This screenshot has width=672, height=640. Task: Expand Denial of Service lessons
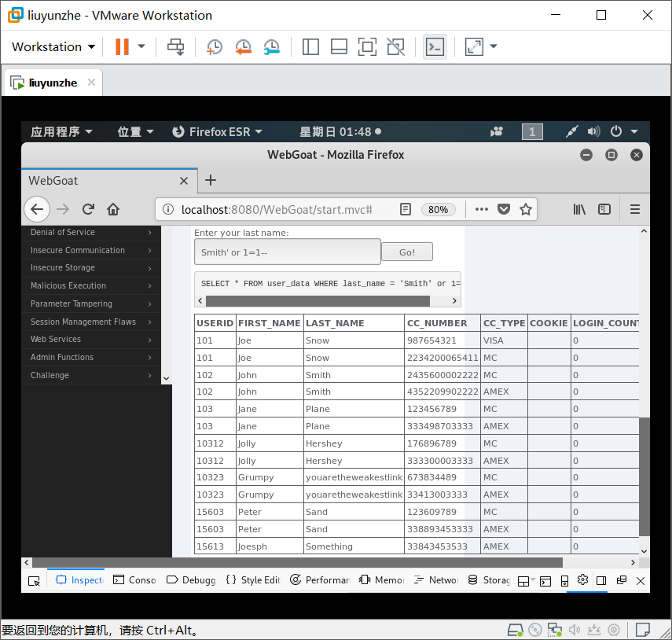[91, 233]
